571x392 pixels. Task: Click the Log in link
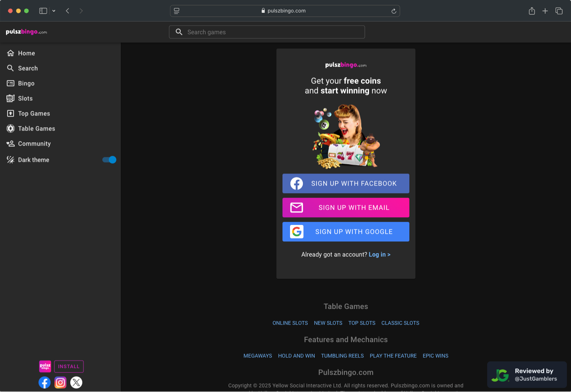[380, 255]
